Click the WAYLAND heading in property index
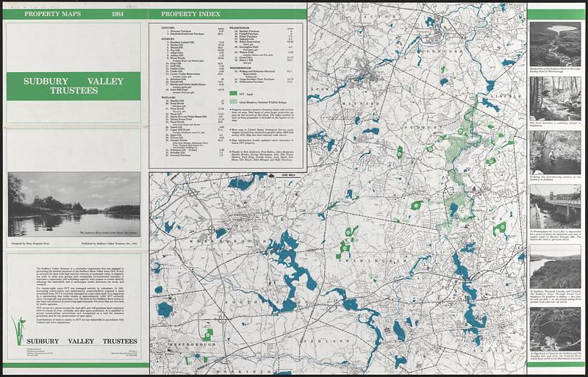Image resolution: width=588 pixels, height=377 pixels. pyautogui.click(x=168, y=97)
